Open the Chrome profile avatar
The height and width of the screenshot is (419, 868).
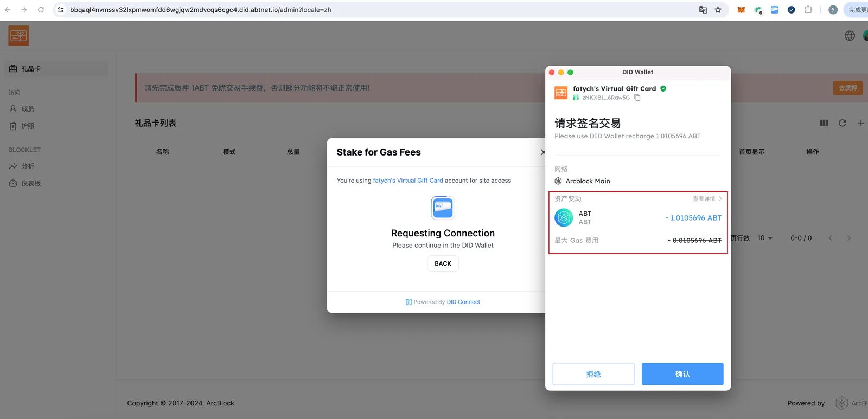833,10
